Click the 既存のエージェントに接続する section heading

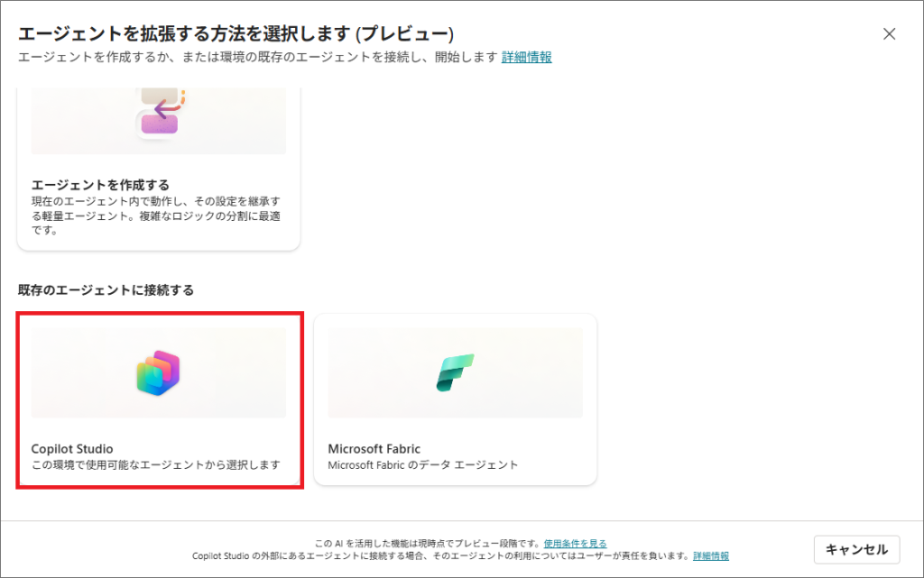[x=106, y=290]
